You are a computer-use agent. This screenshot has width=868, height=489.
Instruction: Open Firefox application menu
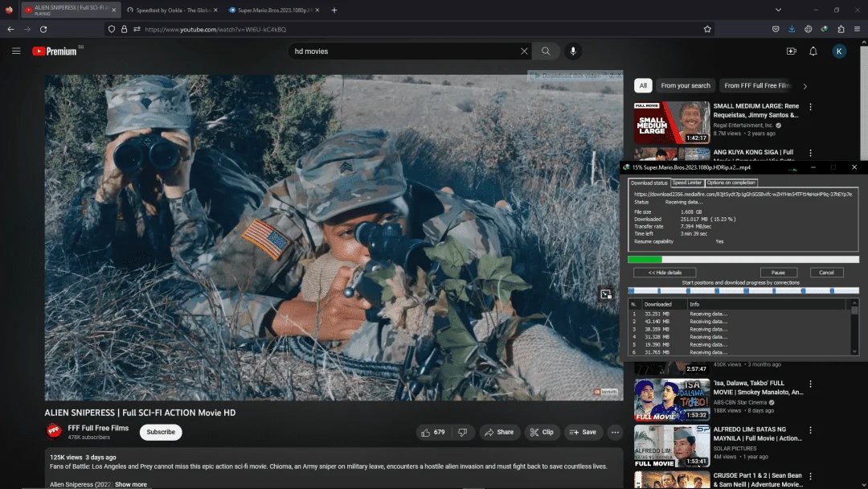pos(857,29)
